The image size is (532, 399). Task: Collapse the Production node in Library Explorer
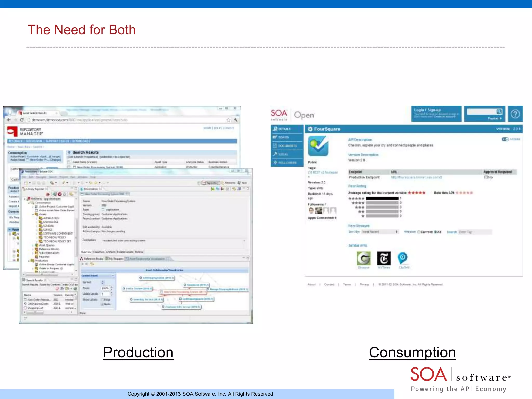(x=29, y=261)
